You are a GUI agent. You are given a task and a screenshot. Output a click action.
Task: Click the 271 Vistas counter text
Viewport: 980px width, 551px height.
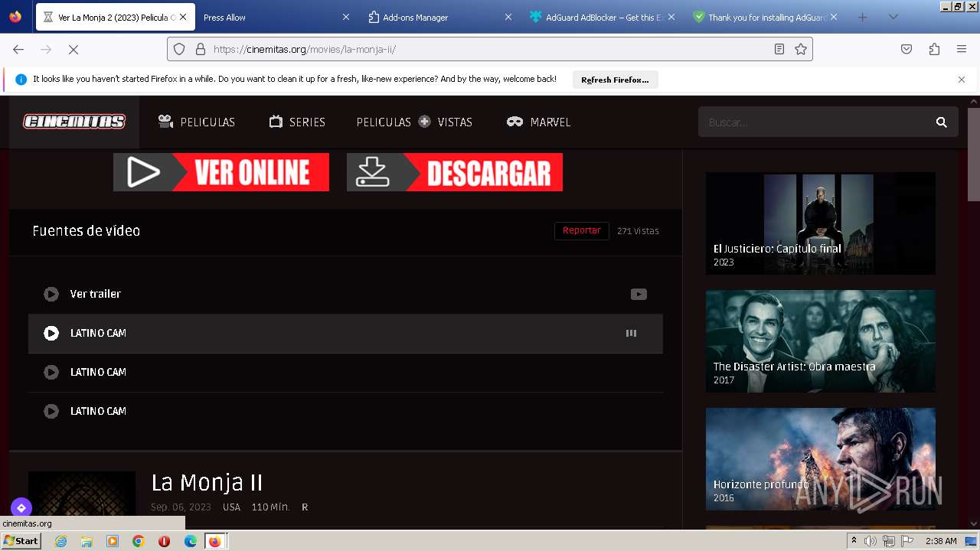click(638, 231)
